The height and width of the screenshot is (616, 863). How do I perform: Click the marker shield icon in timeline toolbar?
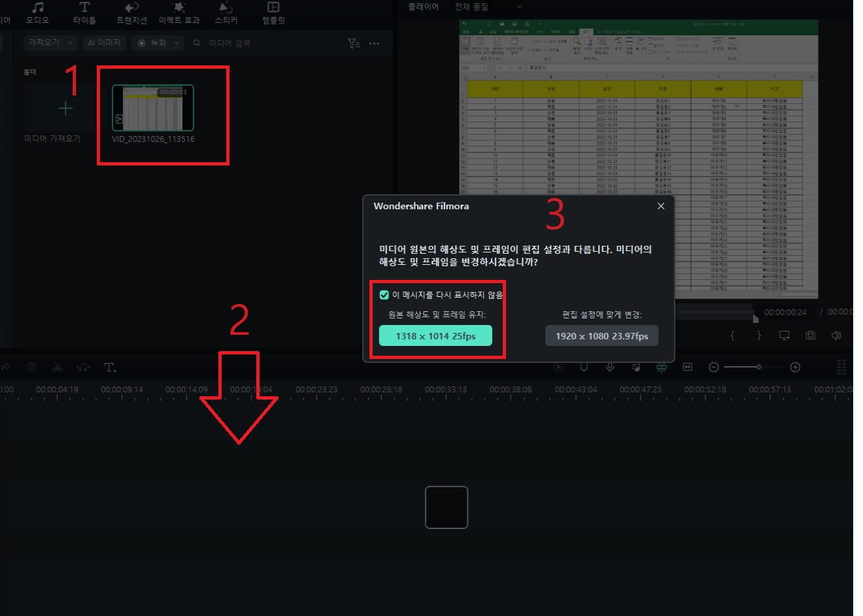(584, 368)
